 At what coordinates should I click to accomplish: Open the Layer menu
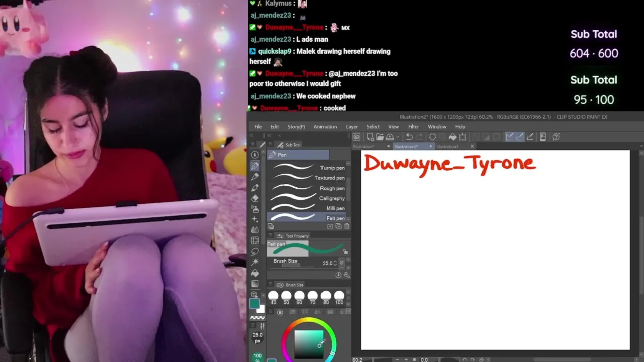(x=352, y=127)
